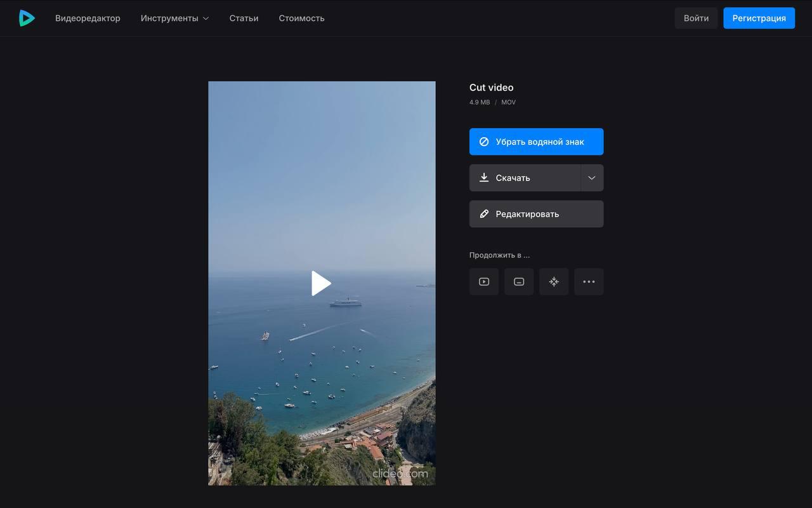812x508 pixels.
Task: Open the Видеоредактор menu item
Action: (88, 18)
